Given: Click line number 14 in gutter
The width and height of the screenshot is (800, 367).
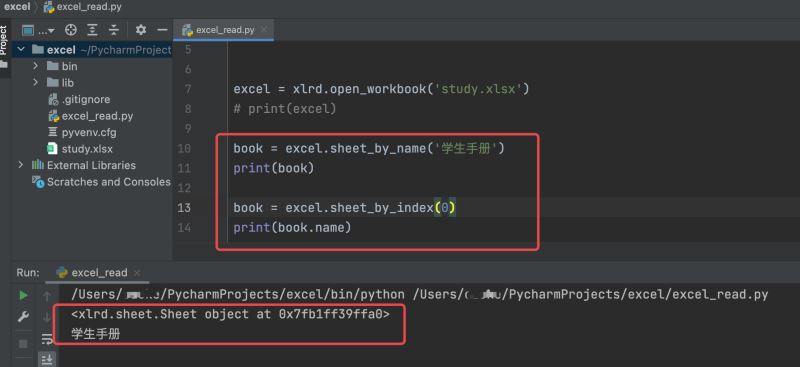Looking at the screenshot, I should tap(185, 228).
